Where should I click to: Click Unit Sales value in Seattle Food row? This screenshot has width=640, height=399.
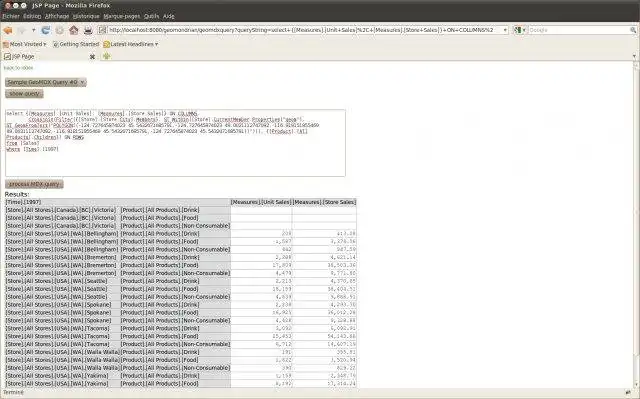(x=261, y=289)
